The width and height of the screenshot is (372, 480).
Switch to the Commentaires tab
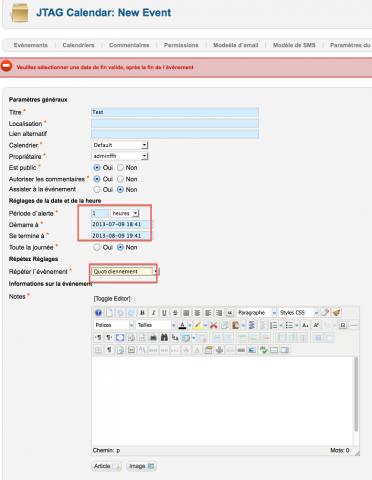click(x=129, y=45)
